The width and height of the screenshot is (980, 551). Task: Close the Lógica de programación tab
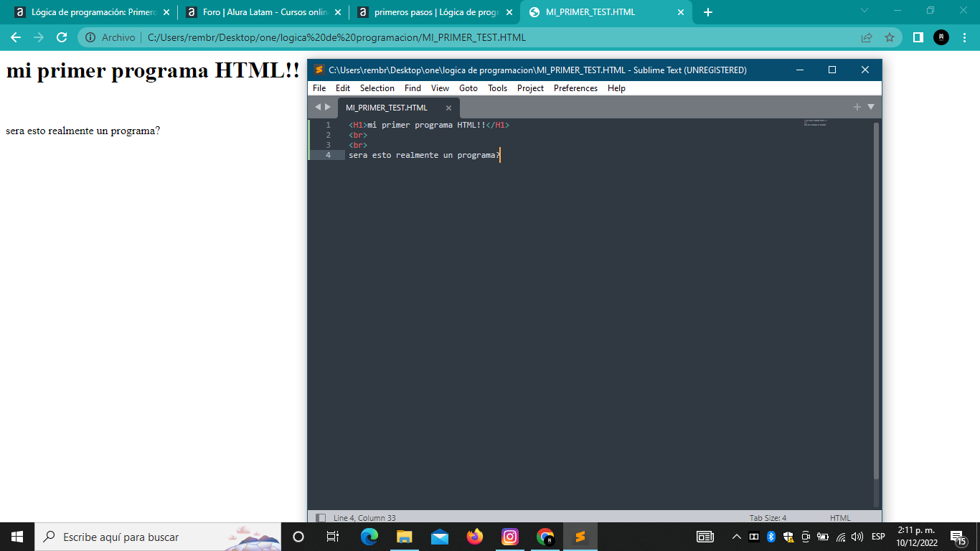click(x=166, y=12)
